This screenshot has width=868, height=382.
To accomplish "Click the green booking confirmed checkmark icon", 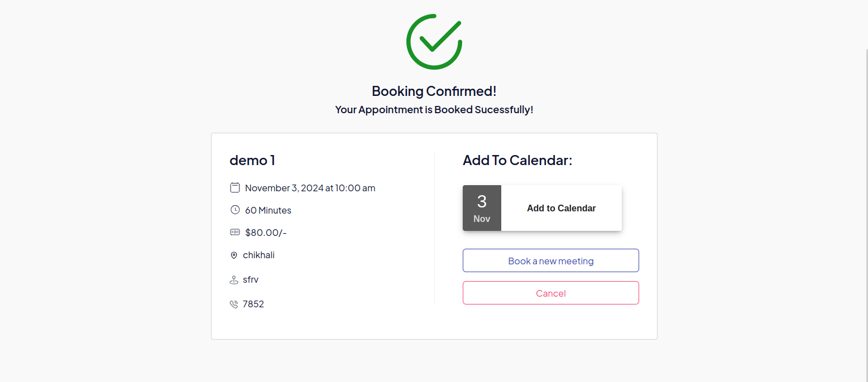I will 434,42.
